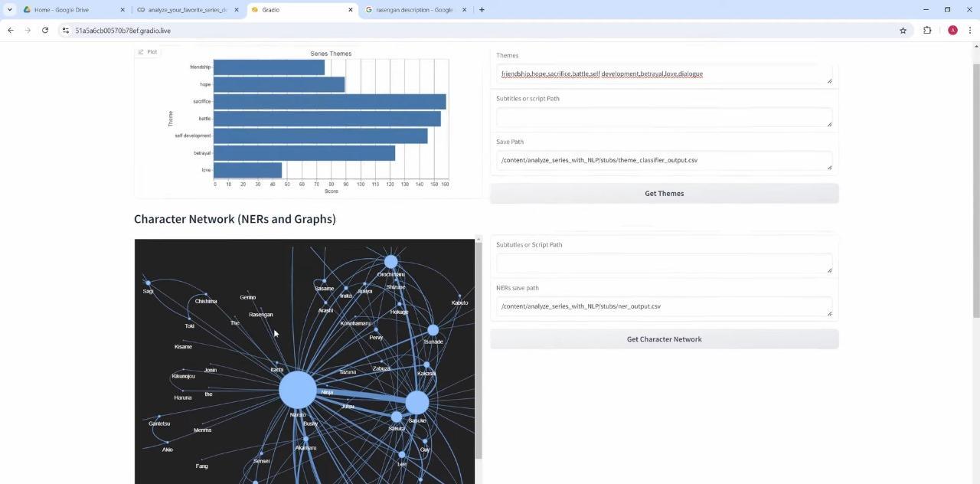Viewport: 980px width, 484px height.
Task: Click the Rasengan node label
Action: tap(260, 315)
